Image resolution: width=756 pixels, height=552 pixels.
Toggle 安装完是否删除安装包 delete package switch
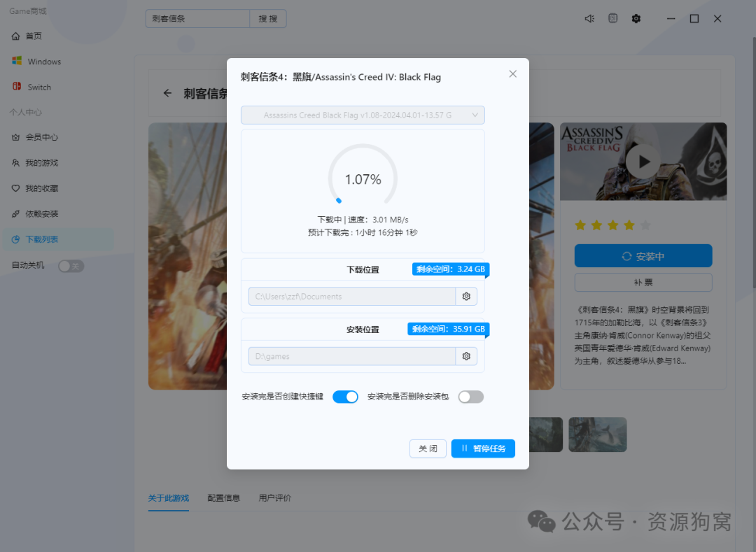coord(471,397)
